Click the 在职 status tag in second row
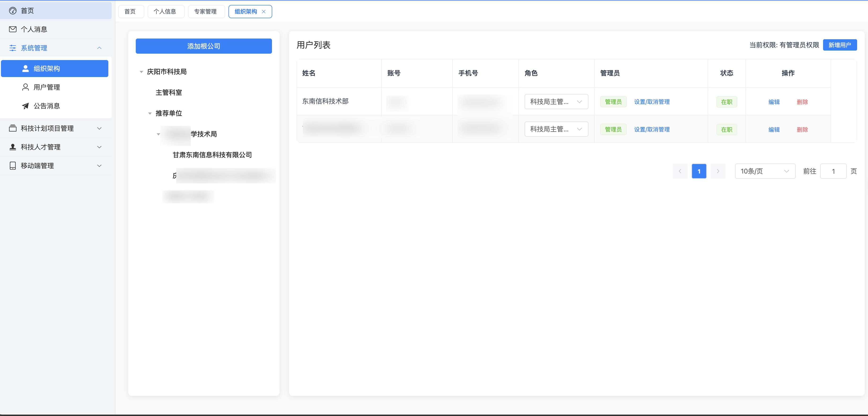 (727, 130)
